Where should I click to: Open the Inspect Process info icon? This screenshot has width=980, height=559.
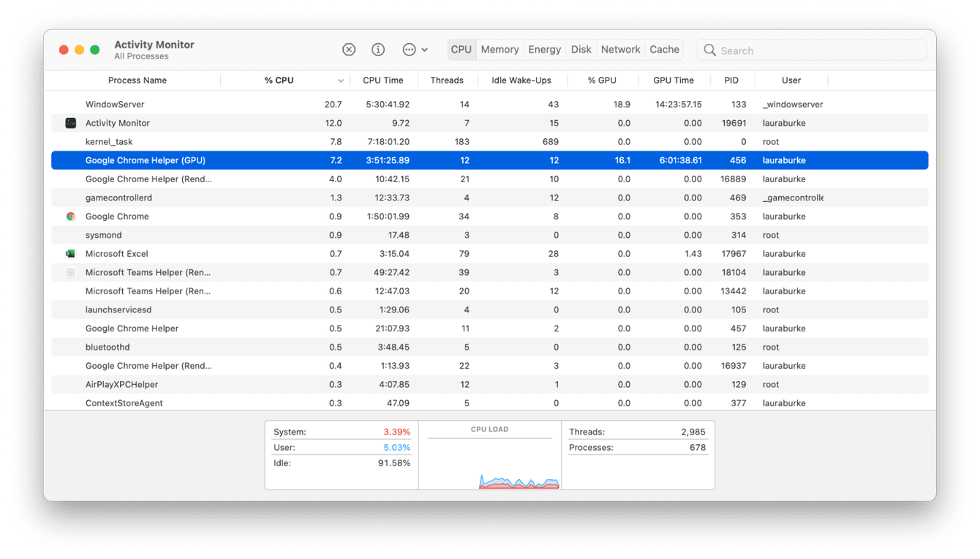tap(378, 49)
